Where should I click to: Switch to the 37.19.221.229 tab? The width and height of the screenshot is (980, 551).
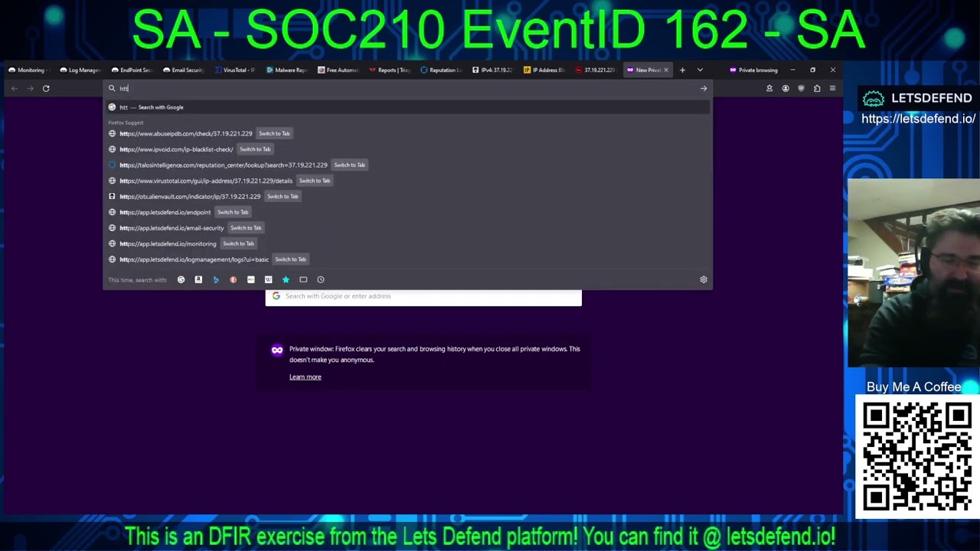tap(596, 70)
